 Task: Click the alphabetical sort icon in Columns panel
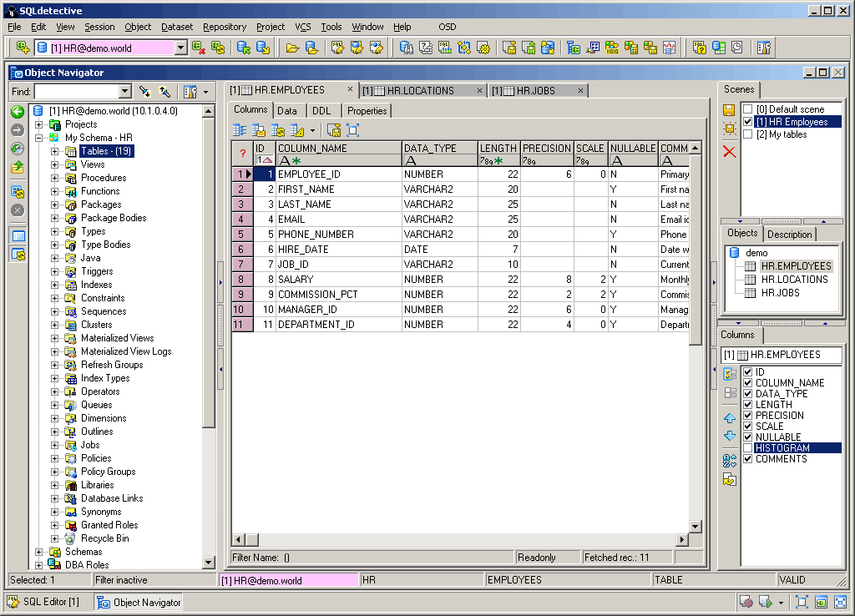(x=729, y=458)
